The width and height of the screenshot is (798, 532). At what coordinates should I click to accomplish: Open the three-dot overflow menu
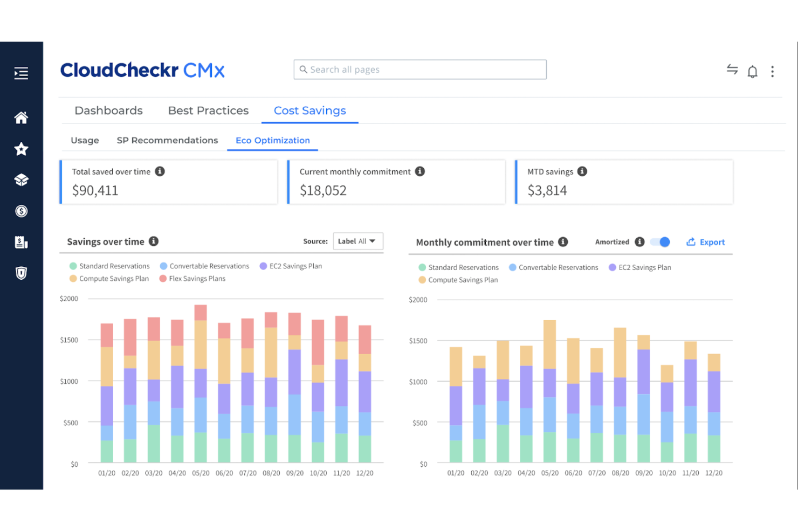[773, 71]
